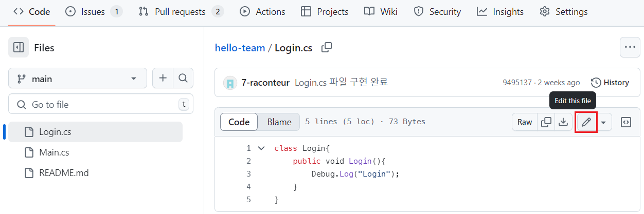Click the "t" keyboard shortcut hint
This screenshot has height=214, width=644.
click(184, 104)
